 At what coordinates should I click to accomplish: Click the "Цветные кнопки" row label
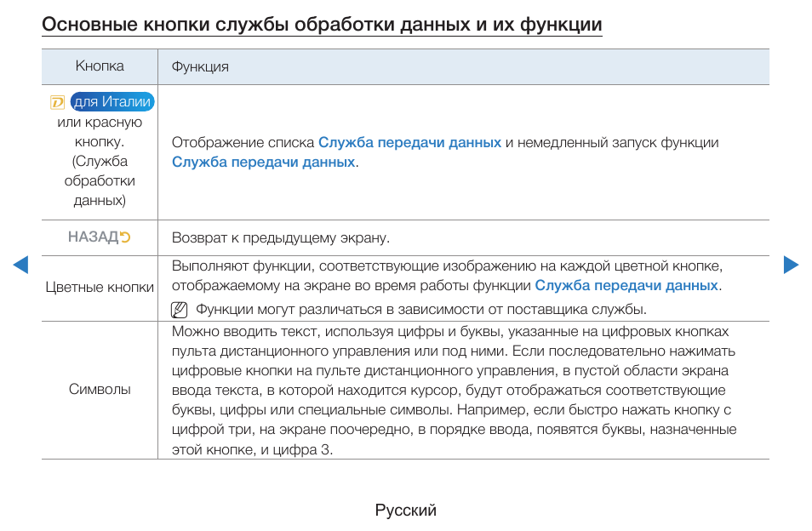(99, 288)
